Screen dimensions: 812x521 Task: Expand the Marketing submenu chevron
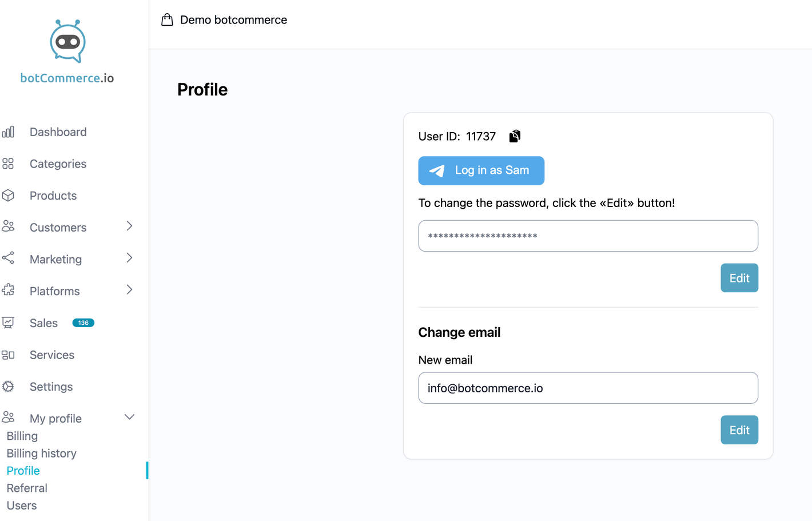(x=129, y=258)
